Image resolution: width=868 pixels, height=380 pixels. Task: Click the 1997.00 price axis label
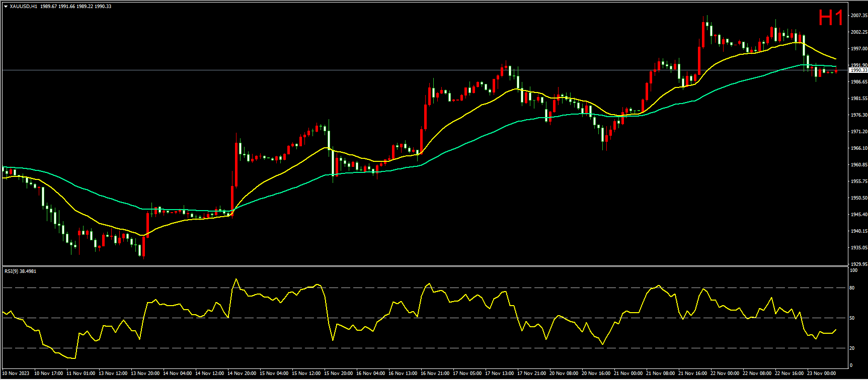tap(858, 49)
